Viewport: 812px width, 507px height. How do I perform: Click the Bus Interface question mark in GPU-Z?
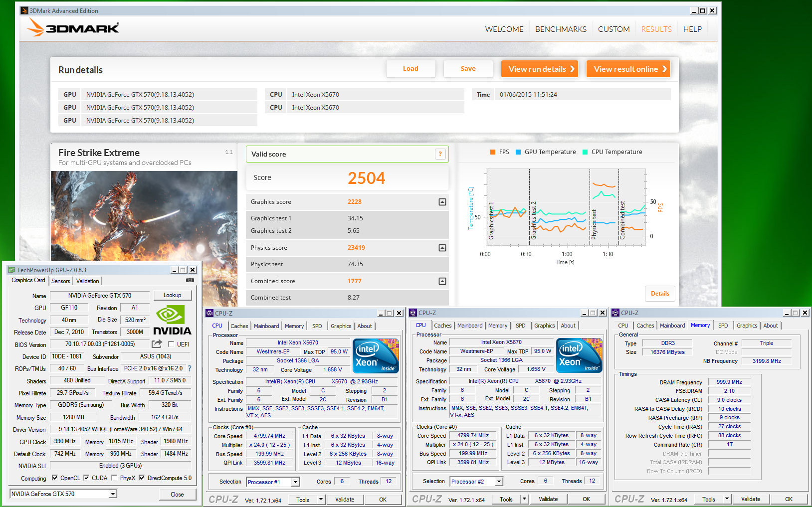click(x=190, y=368)
